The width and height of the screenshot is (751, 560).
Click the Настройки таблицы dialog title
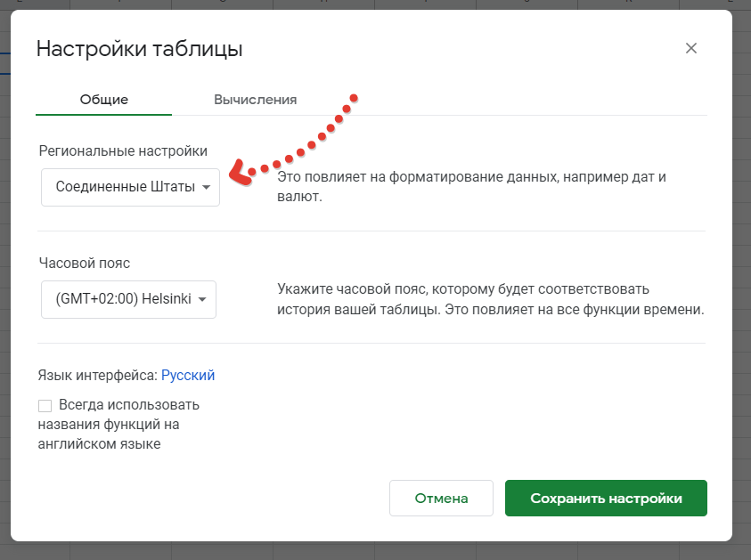139,49
